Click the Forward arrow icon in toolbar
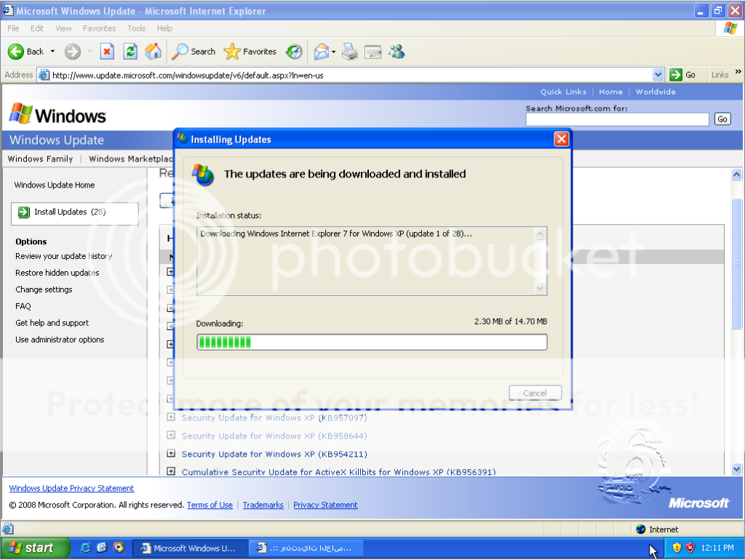This screenshot has height=560, width=745. pyautogui.click(x=73, y=52)
